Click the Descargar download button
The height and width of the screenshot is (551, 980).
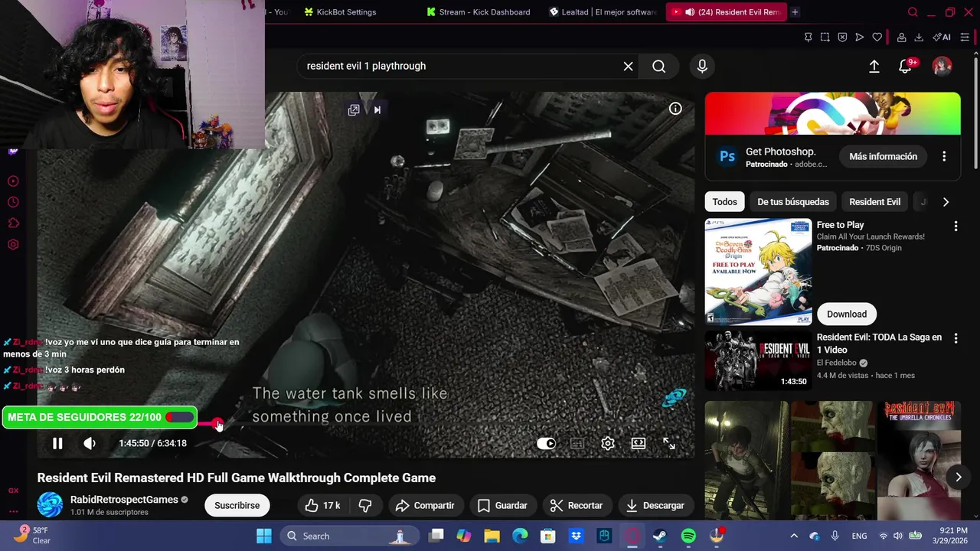click(655, 505)
